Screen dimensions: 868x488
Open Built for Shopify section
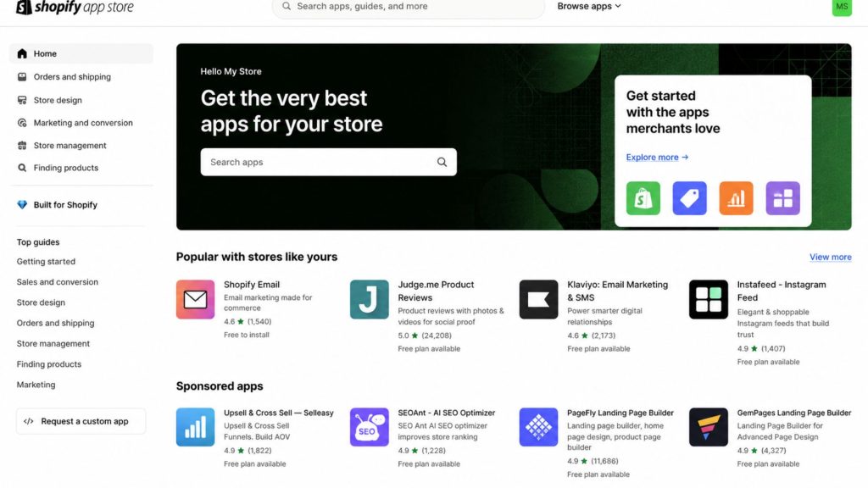(65, 205)
